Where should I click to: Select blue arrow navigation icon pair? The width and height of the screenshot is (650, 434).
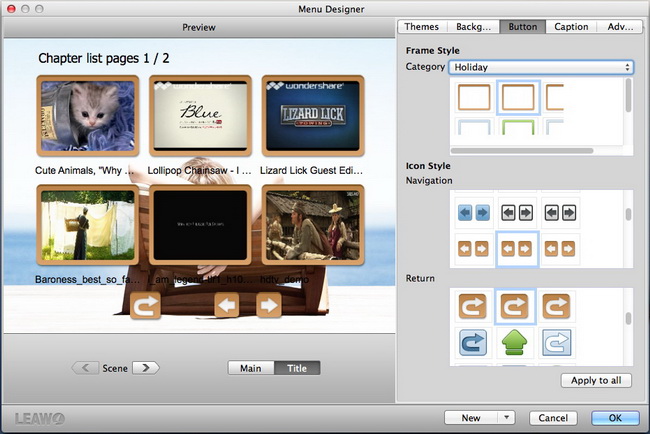pyautogui.click(x=473, y=213)
